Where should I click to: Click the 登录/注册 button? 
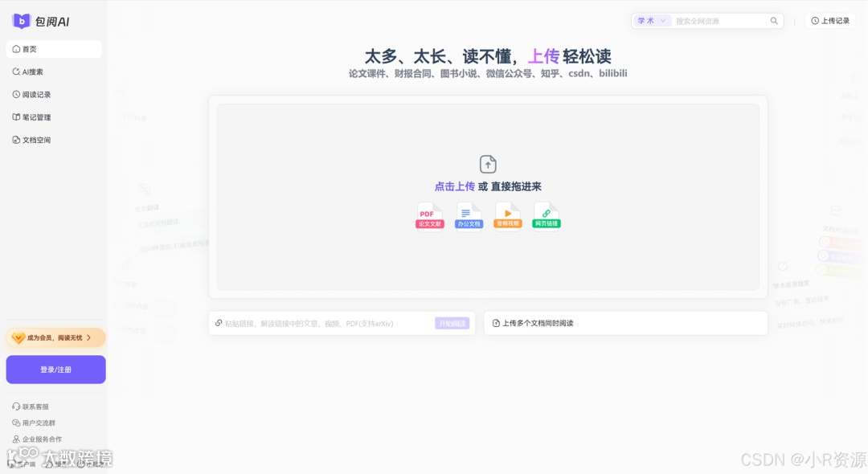[x=55, y=369]
